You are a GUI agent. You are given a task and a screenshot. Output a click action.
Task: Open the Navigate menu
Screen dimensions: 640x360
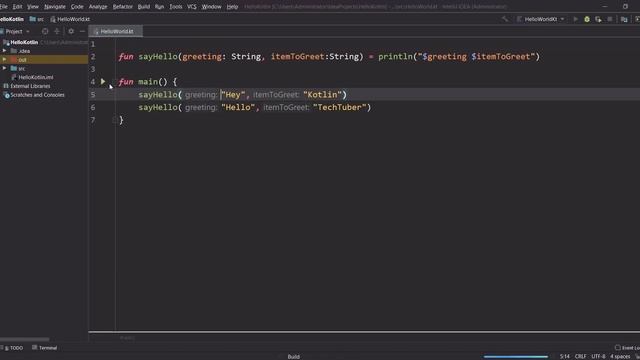coord(55,7)
